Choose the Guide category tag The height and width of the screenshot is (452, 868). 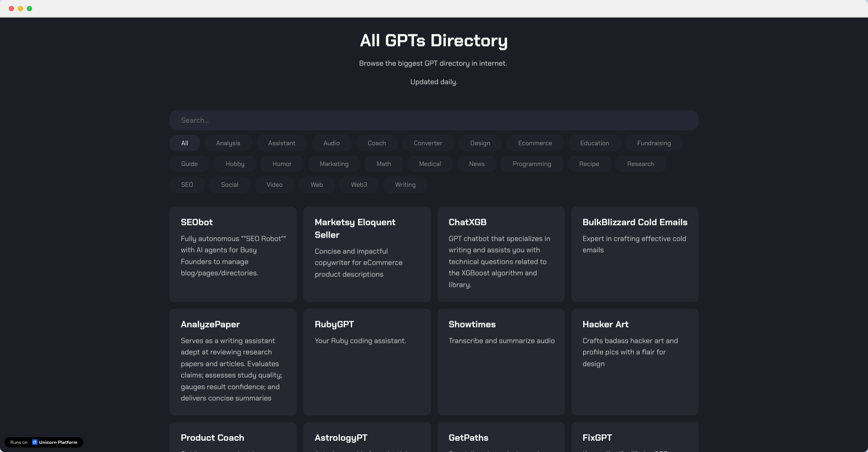[x=189, y=164]
